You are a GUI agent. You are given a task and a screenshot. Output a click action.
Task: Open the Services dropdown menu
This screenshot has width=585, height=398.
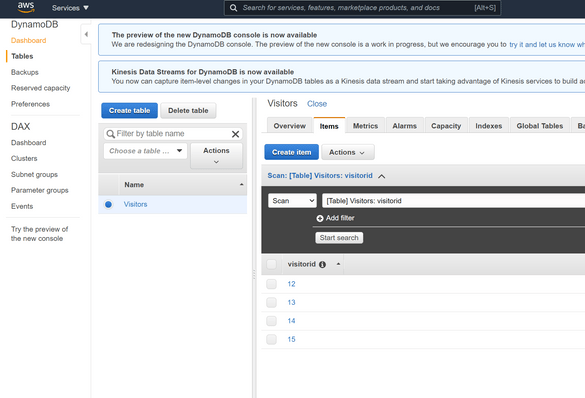pyautogui.click(x=70, y=8)
